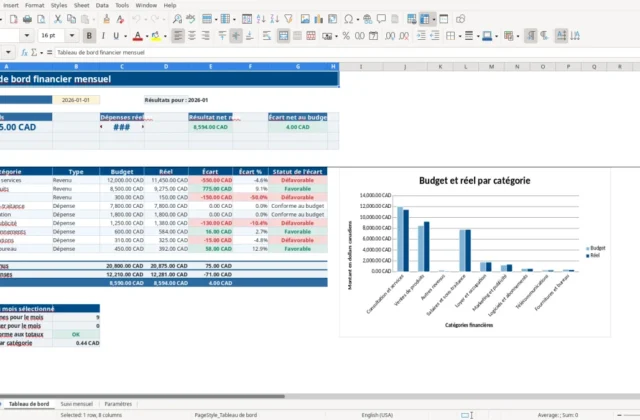Click the Copy icon
640x420 pixels.
(71, 19)
